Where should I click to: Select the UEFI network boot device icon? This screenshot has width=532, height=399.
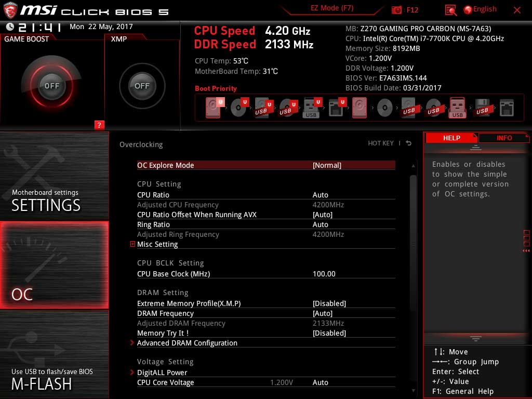click(x=337, y=108)
